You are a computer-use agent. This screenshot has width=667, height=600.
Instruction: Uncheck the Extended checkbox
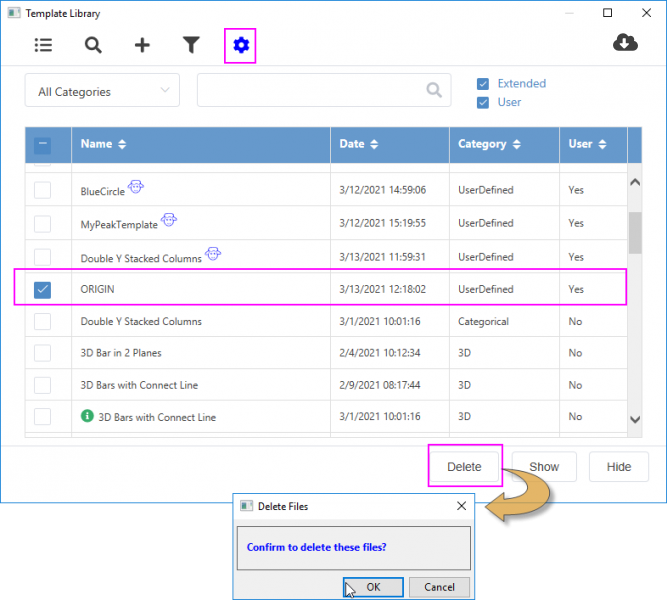click(483, 84)
